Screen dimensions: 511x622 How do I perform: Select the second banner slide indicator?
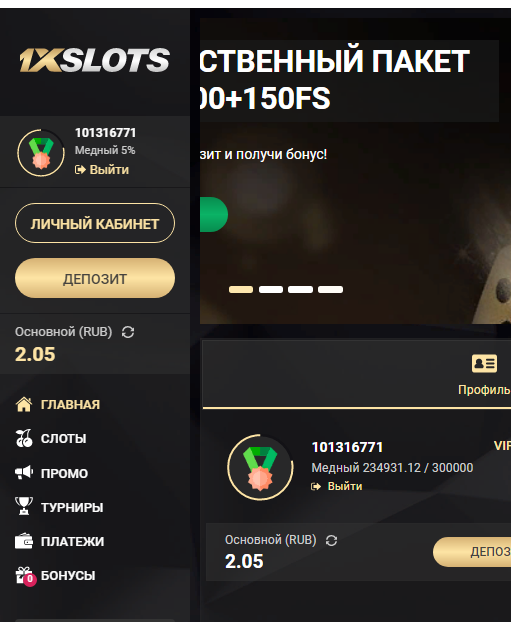(x=271, y=290)
